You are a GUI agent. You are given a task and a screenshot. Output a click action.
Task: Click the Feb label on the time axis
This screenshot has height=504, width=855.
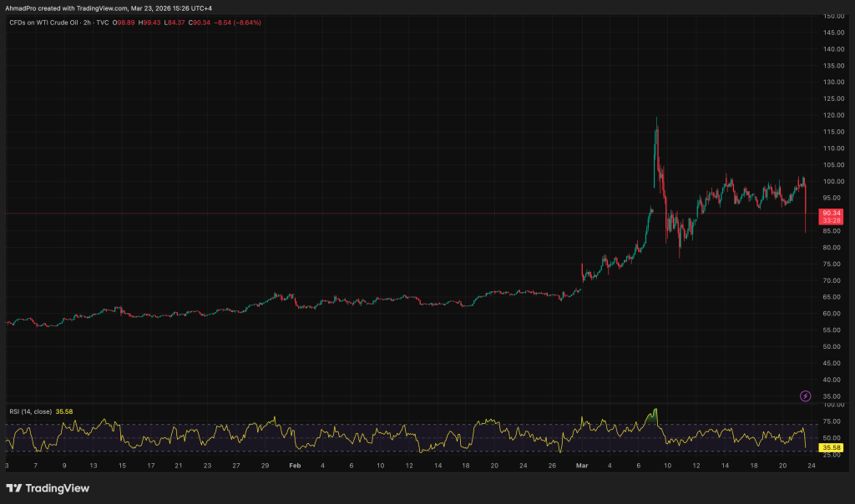[294, 466]
